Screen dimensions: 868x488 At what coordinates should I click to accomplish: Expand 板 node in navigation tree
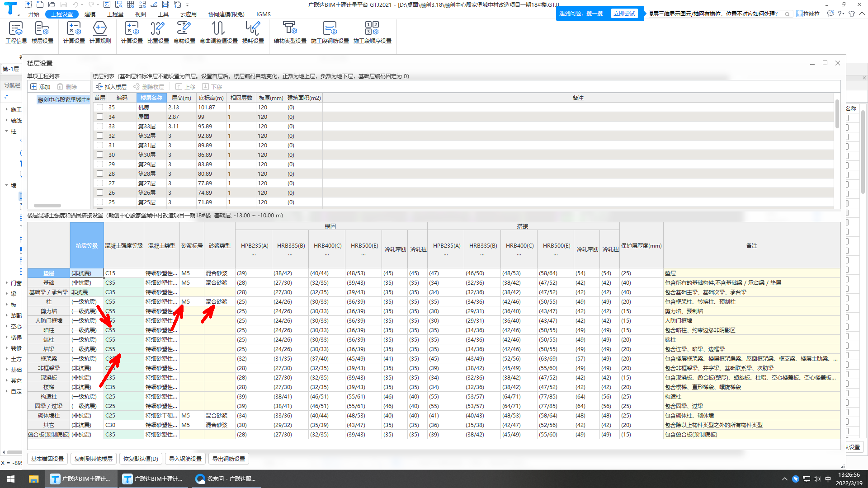pyautogui.click(x=6, y=305)
